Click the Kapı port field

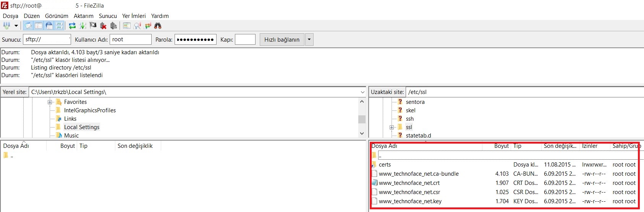[x=245, y=39]
